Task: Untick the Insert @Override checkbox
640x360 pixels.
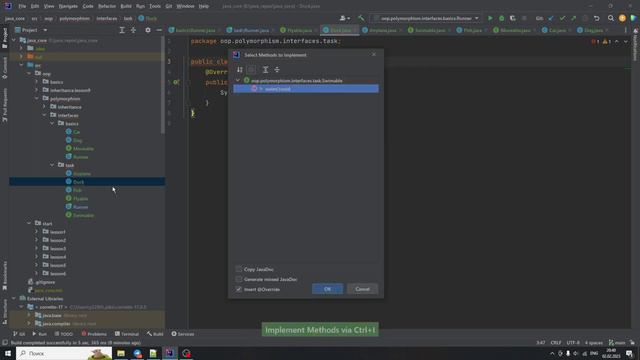Action: click(239, 289)
